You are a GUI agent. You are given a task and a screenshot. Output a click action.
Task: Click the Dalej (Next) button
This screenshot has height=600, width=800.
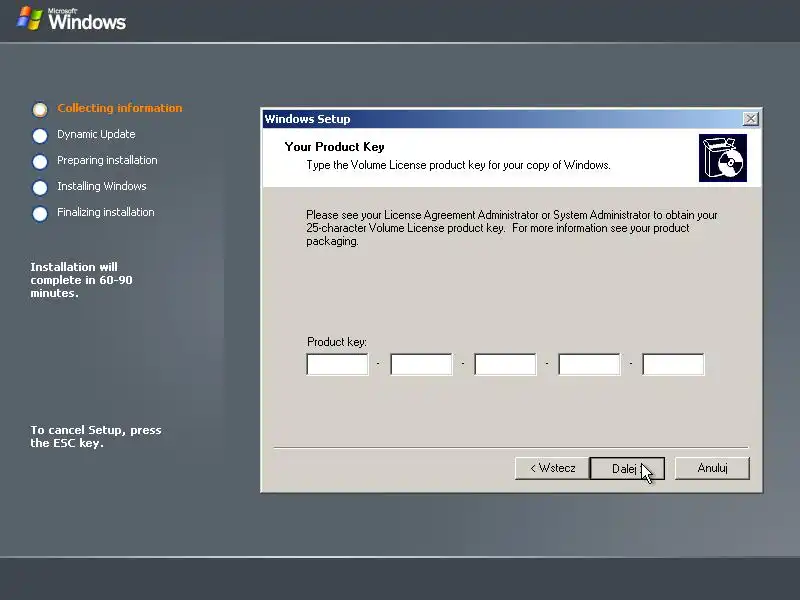pos(627,468)
